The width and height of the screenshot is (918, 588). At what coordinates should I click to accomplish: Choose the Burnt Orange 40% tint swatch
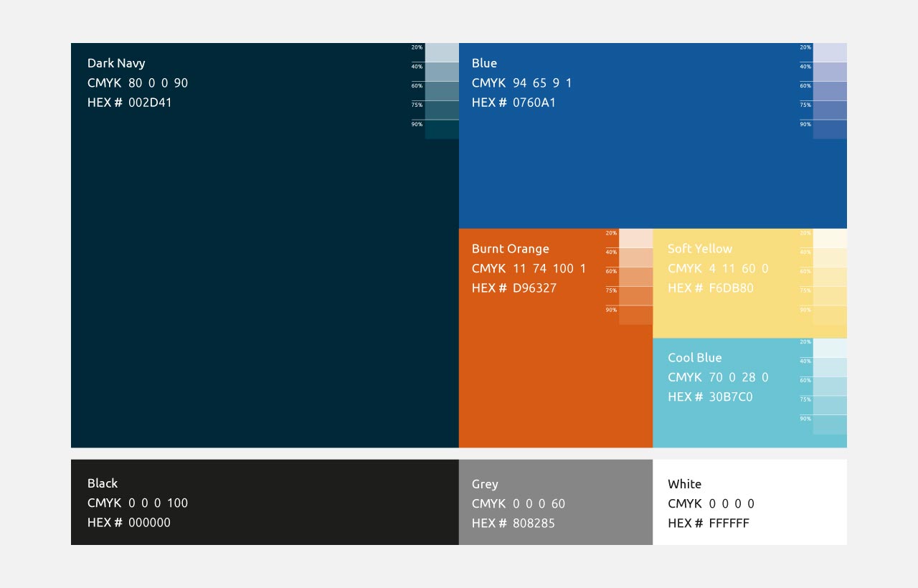(635, 257)
